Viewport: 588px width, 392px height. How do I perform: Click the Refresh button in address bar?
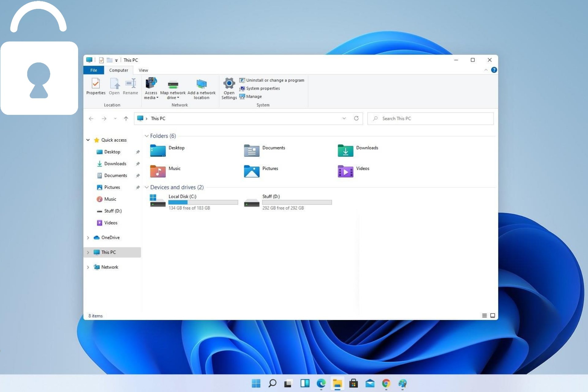pyautogui.click(x=356, y=119)
